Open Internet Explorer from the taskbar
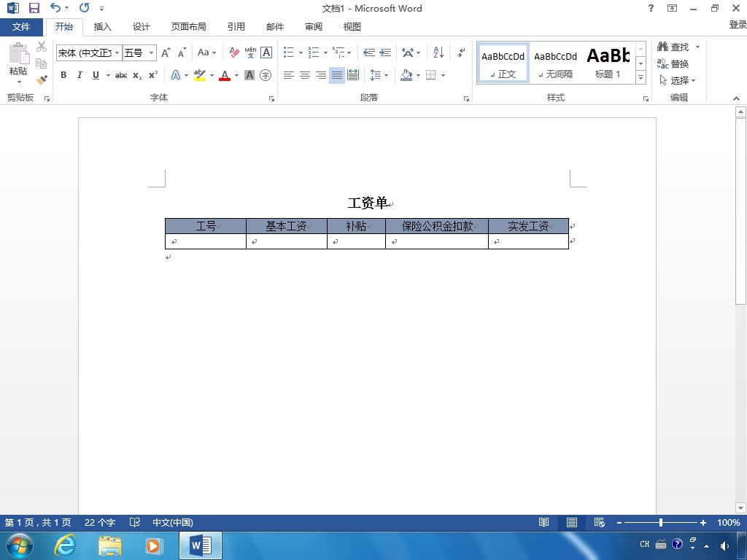Viewport: 747px width, 560px height. pos(64,545)
